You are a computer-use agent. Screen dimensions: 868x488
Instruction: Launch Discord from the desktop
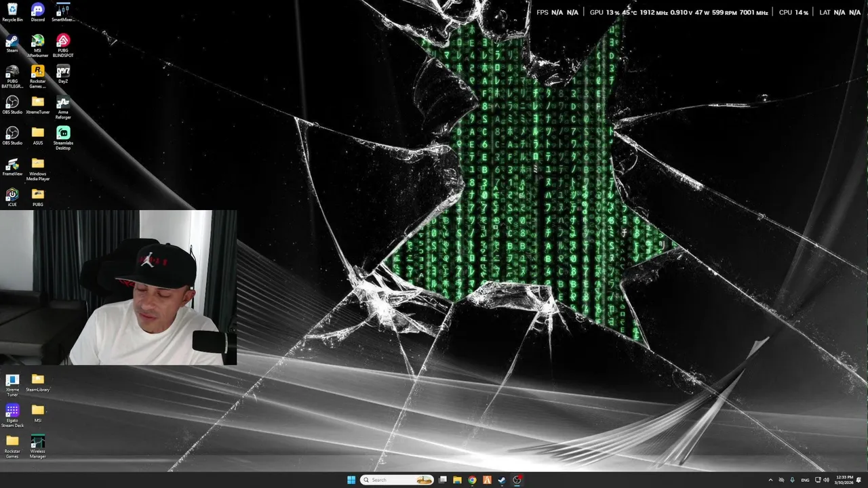click(x=38, y=12)
